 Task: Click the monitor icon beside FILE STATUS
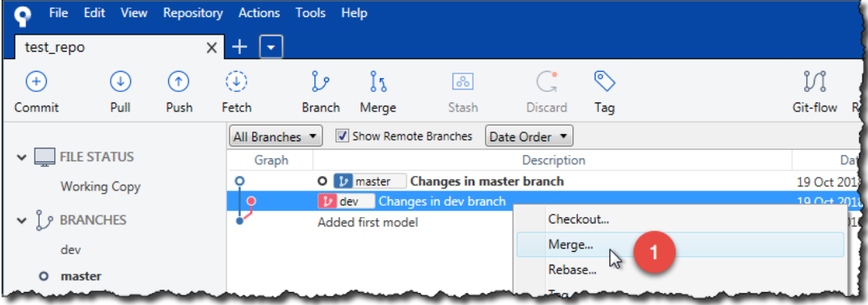pyautogui.click(x=44, y=157)
